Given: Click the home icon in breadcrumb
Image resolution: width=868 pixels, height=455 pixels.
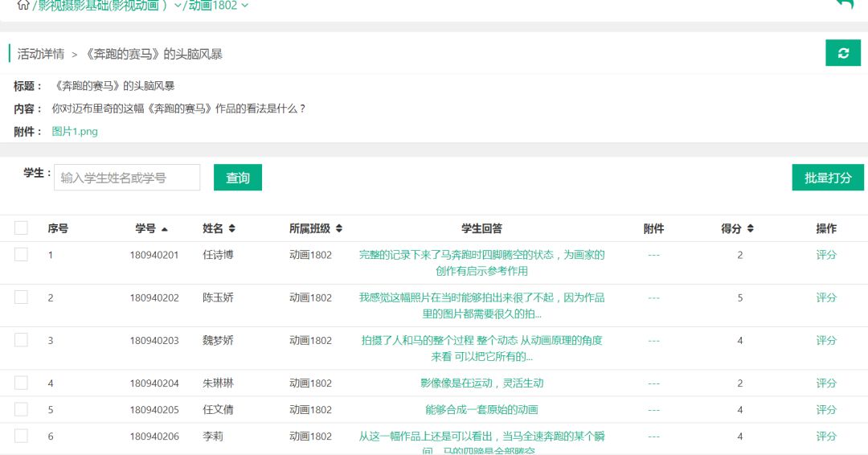Looking at the screenshot, I should [23, 5].
